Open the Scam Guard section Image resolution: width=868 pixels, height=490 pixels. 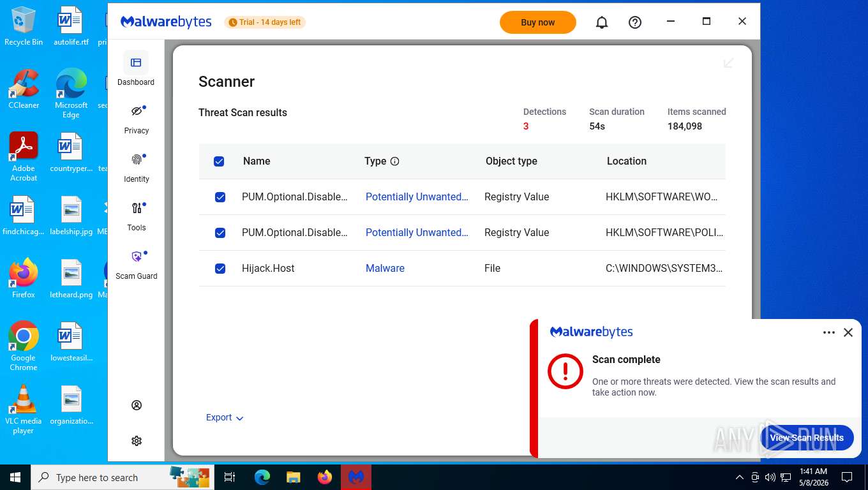pos(137,264)
